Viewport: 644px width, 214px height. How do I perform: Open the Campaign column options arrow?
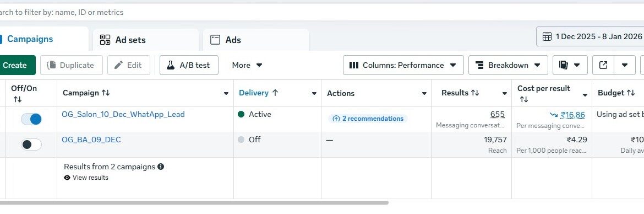click(226, 93)
